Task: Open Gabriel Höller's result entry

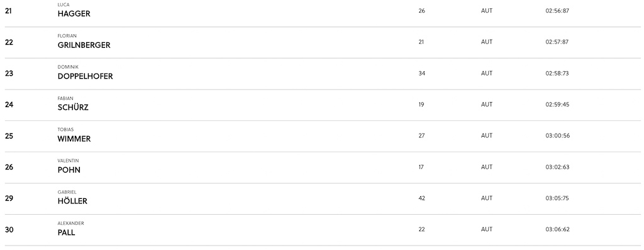Action: [323, 198]
